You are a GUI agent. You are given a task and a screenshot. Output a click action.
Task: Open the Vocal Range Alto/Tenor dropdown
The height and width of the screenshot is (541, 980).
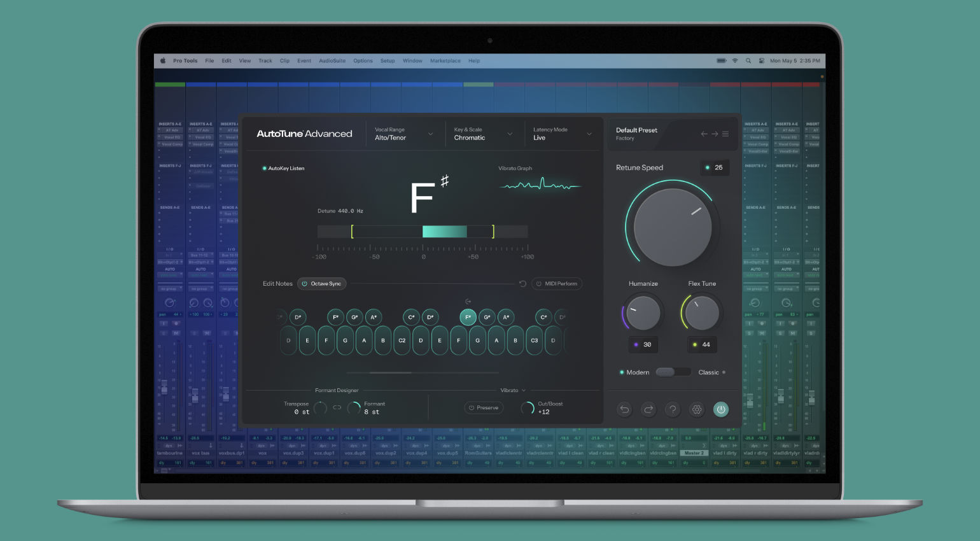click(x=404, y=134)
